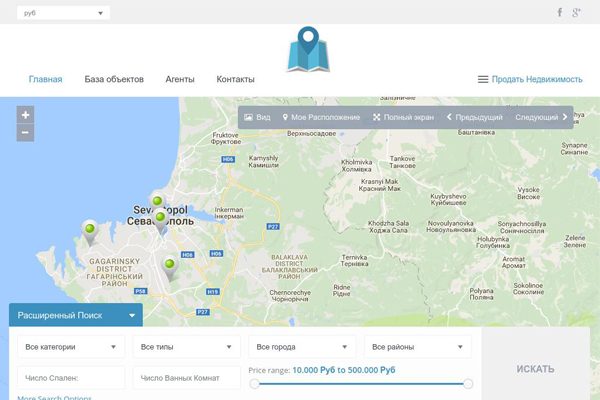Viewport: 600px width, 400px height.
Task: Open the Все районы dropdown
Action: pyautogui.click(x=418, y=347)
